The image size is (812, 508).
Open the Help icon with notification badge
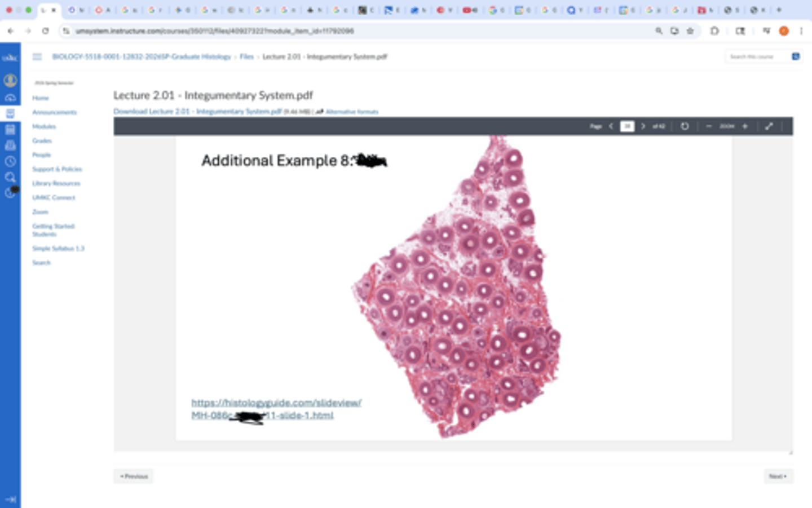click(11, 192)
